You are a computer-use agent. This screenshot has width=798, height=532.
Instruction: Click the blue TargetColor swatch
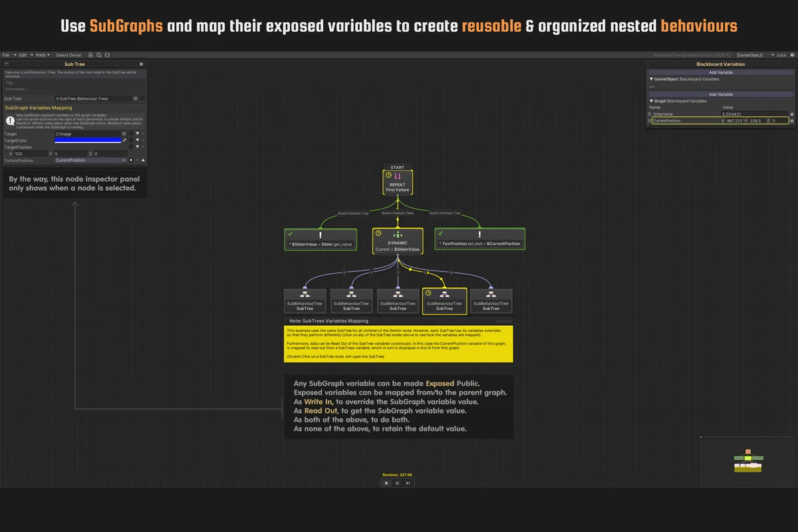click(88, 140)
